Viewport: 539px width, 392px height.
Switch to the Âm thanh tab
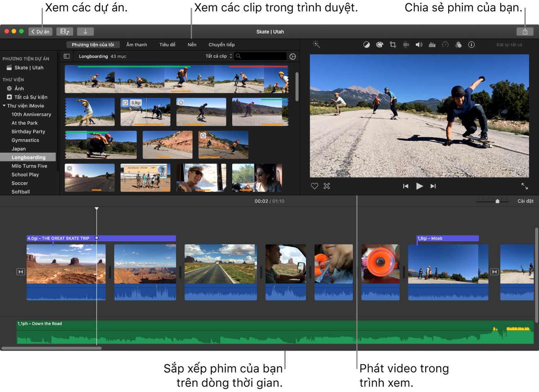coord(137,45)
